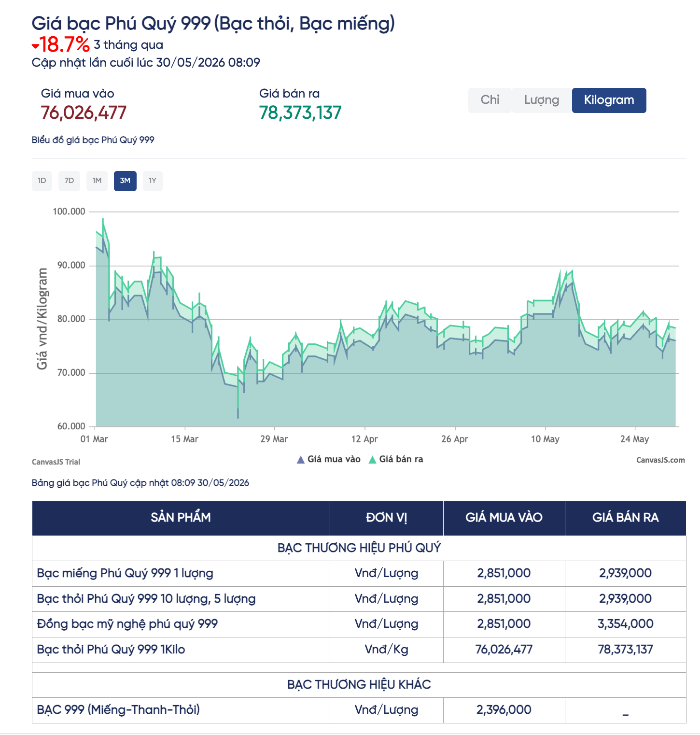This screenshot has height=735, width=700.
Task: Click the large red buying price 76,026,477
Action: click(x=84, y=113)
